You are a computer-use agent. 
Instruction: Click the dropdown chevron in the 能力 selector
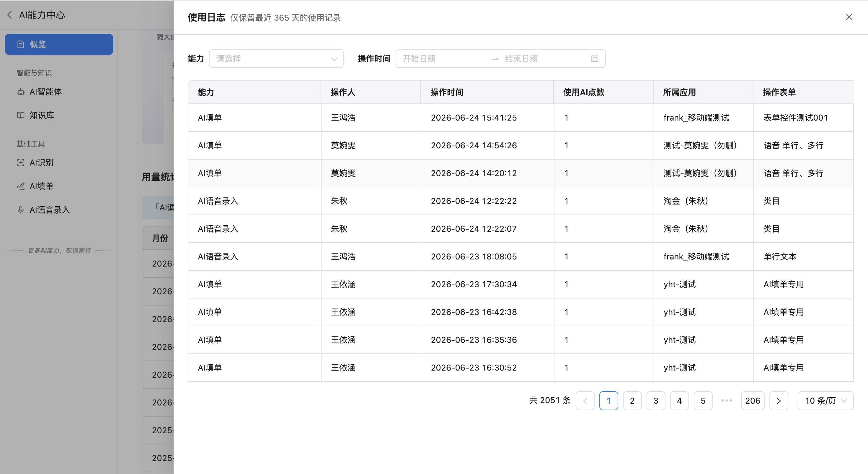[x=334, y=59]
